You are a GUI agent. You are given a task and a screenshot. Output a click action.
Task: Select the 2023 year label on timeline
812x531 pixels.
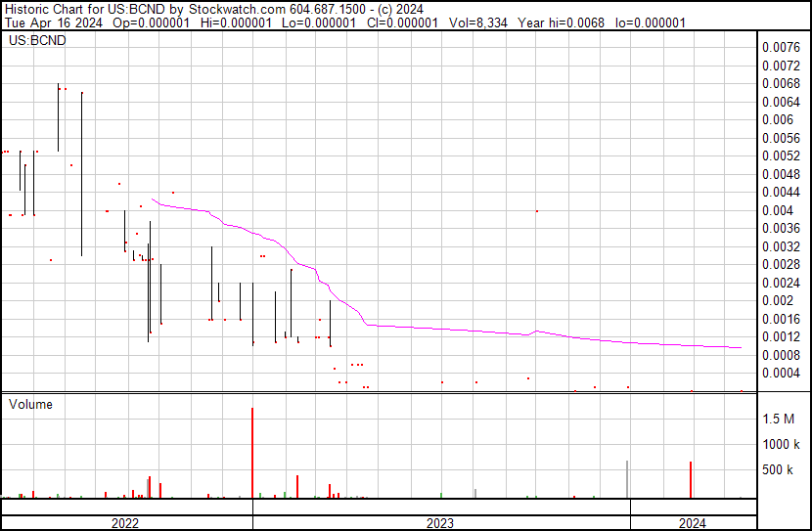pos(439,523)
